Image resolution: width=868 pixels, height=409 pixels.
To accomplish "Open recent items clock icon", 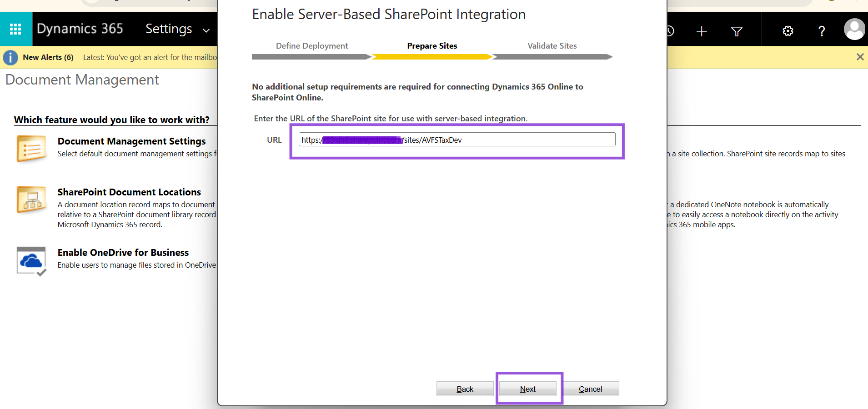I will point(670,31).
